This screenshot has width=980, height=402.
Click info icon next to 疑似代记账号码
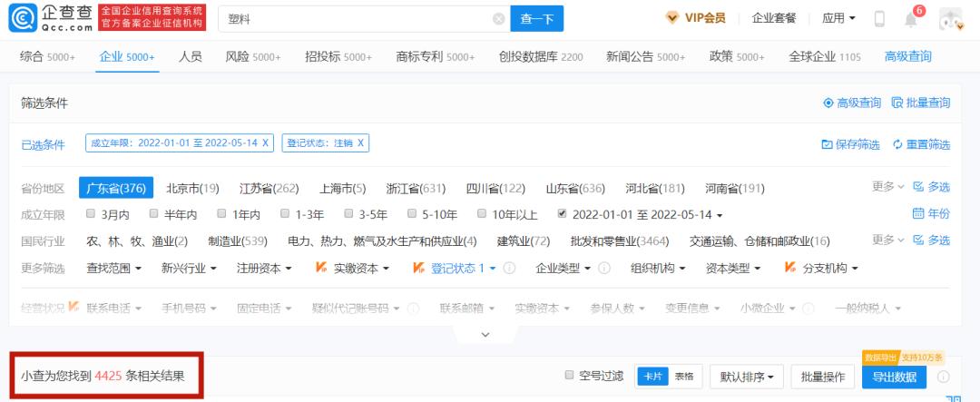[x=413, y=309]
